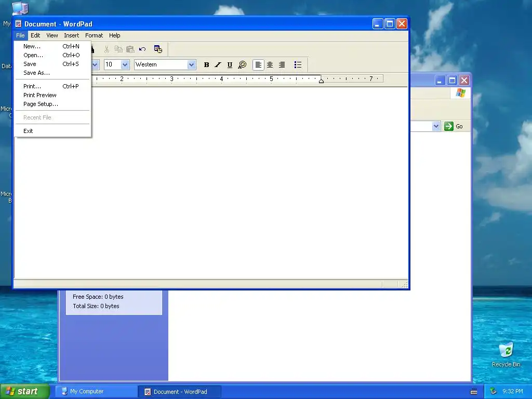Align text right
532x399 pixels.
pos(282,65)
